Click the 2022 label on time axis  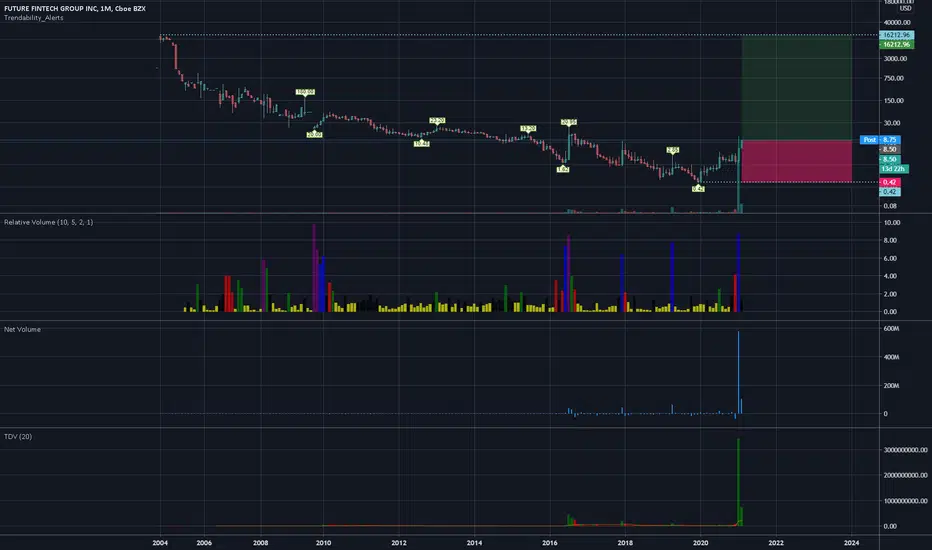point(776,542)
